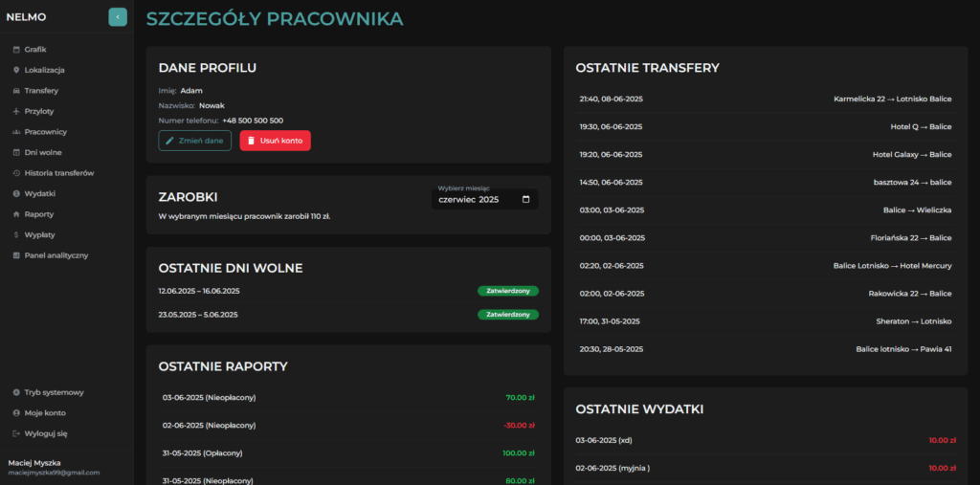Navigate to Przyloty page
The width and height of the screenshot is (980, 485).
(66, 111)
